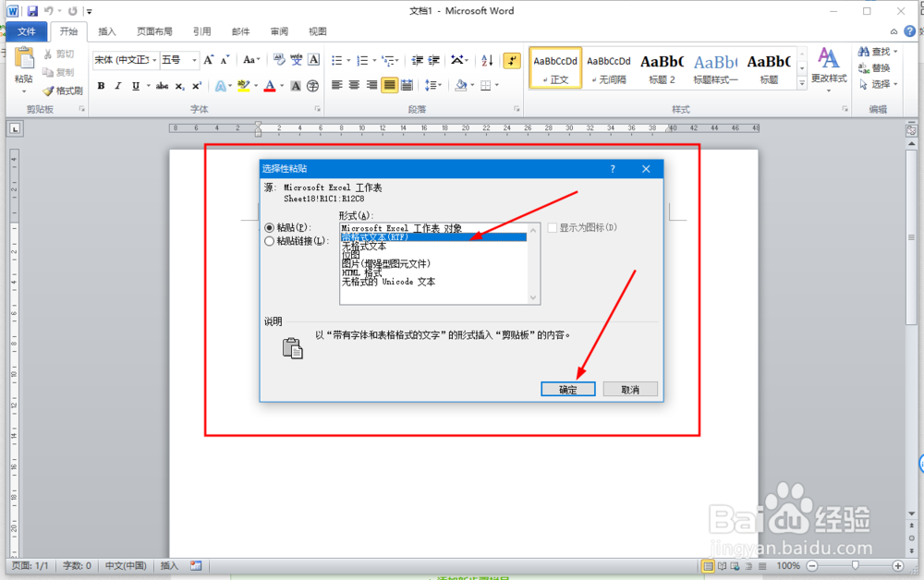Close the 选择性粘贴 dialog
The image size is (924, 580).
646,169
